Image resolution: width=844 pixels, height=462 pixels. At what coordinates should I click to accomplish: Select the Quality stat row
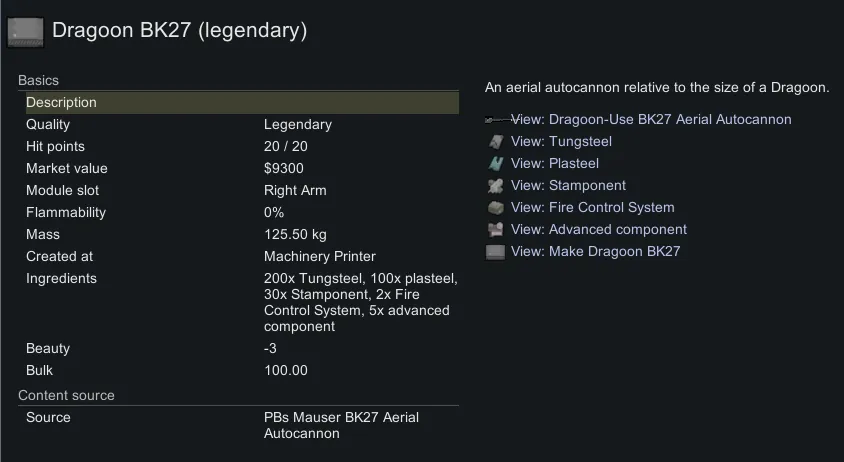pyautogui.click(x=242, y=125)
